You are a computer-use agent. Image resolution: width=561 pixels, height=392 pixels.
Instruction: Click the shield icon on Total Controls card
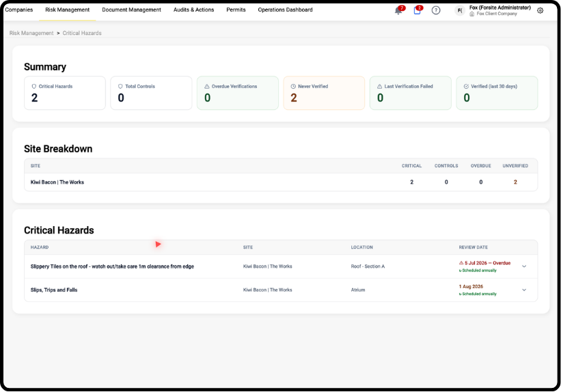pos(120,86)
